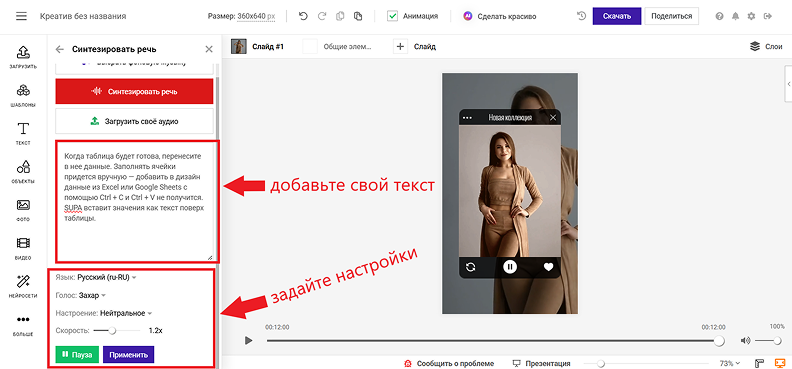The image size is (792, 369).
Task: Click the green Пауза button
Action: 77,354
